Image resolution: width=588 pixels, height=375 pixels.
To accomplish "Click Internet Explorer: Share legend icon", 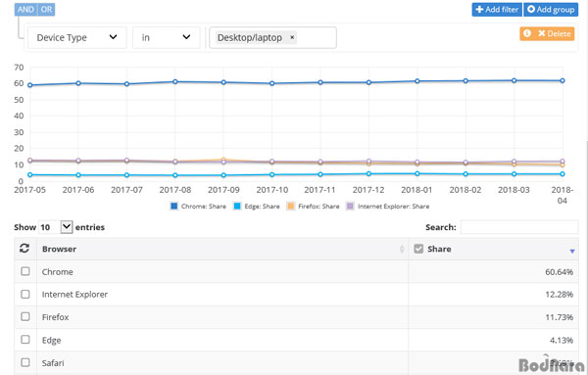I will point(350,206).
